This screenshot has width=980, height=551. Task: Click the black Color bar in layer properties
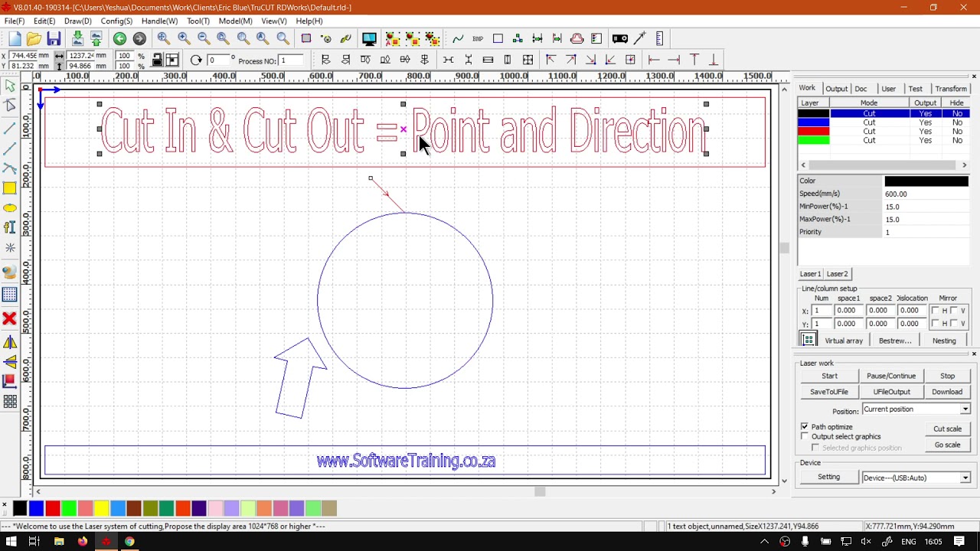pyautogui.click(x=926, y=181)
